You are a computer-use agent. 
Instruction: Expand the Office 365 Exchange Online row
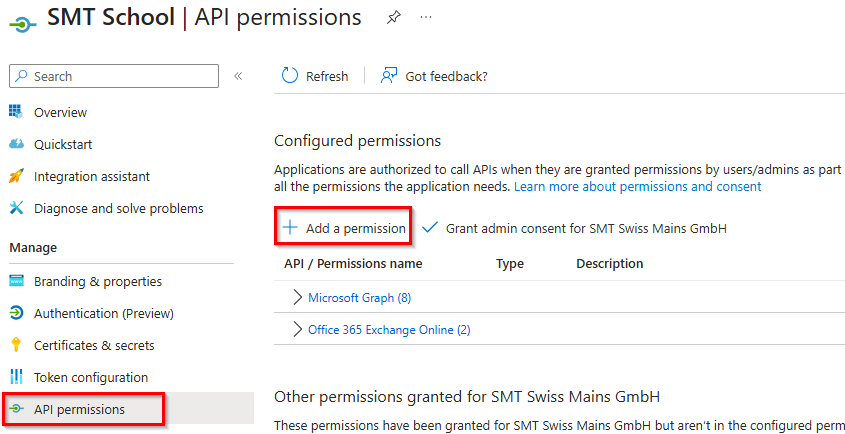coord(297,329)
